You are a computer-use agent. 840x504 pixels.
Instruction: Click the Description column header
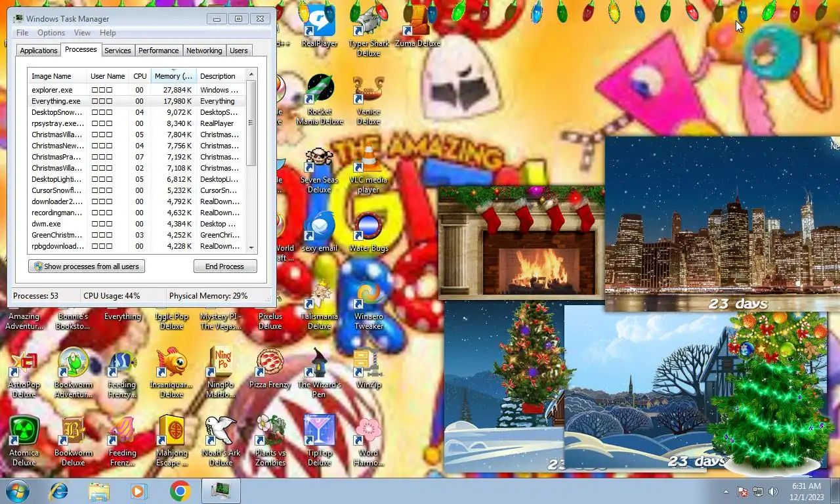click(x=220, y=75)
